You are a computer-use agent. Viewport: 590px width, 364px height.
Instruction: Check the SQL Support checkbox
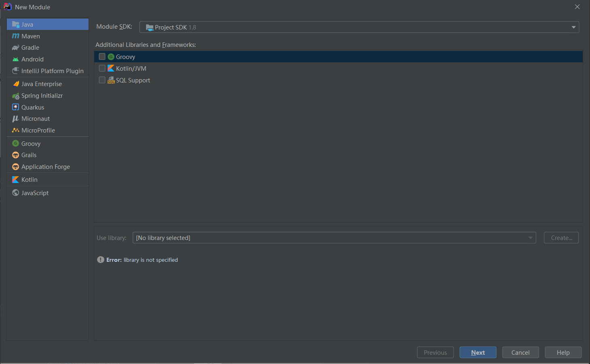point(102,80)
